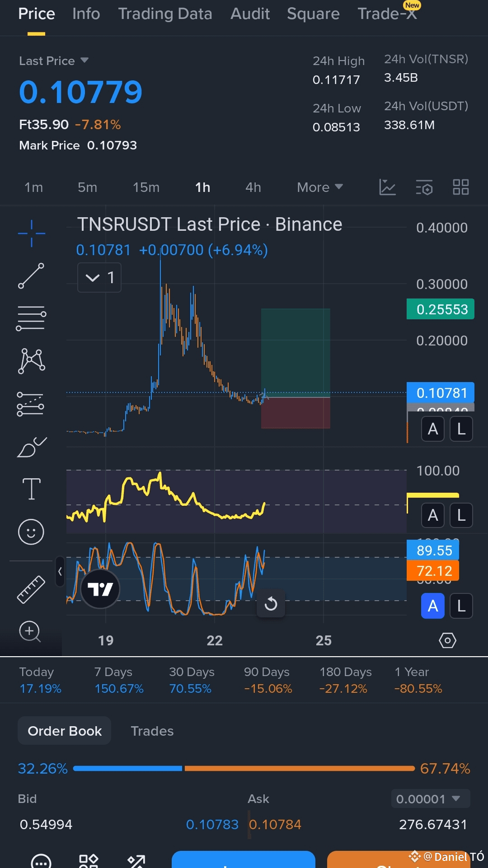Open chart display settings icon
Screen dimensions: 488x868
click(424, 187)
